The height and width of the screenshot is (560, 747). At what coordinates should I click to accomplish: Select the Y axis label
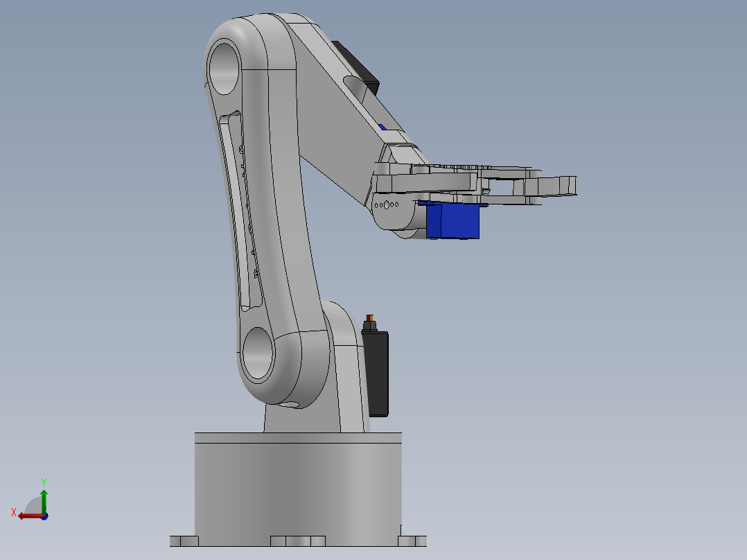click(x=44, y=480)
